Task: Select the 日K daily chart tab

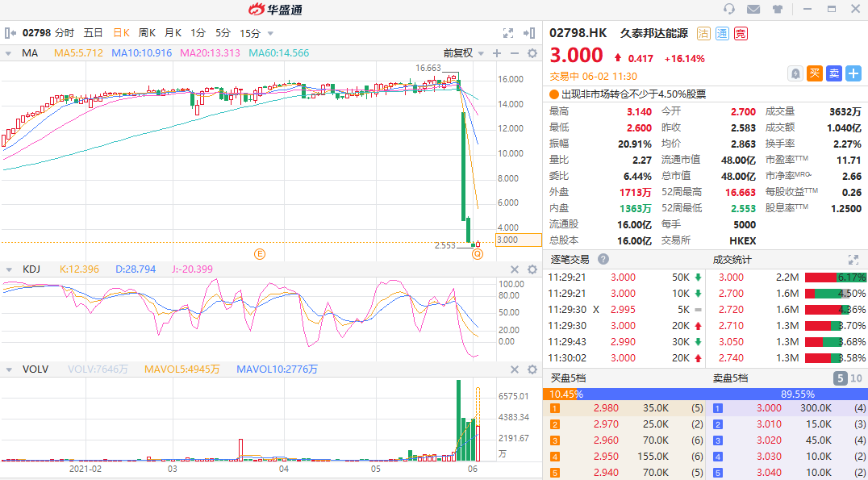Action: (121, 33)
